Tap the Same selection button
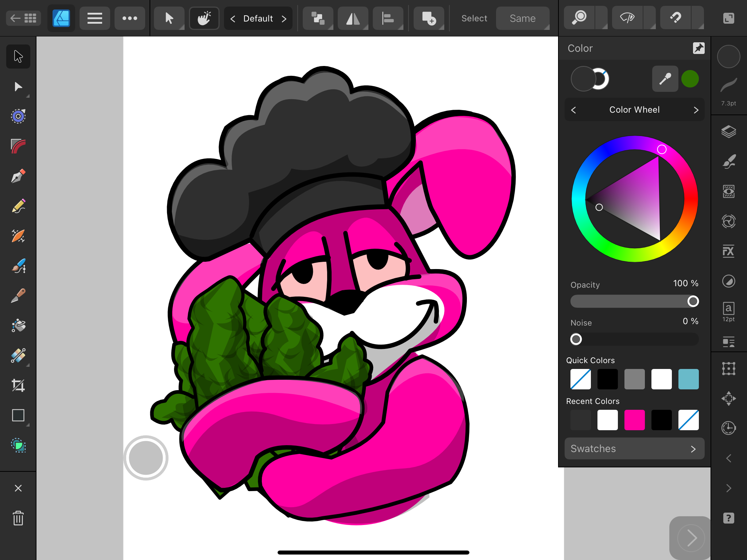Viewport: 747px width, 560px height. 522,18
